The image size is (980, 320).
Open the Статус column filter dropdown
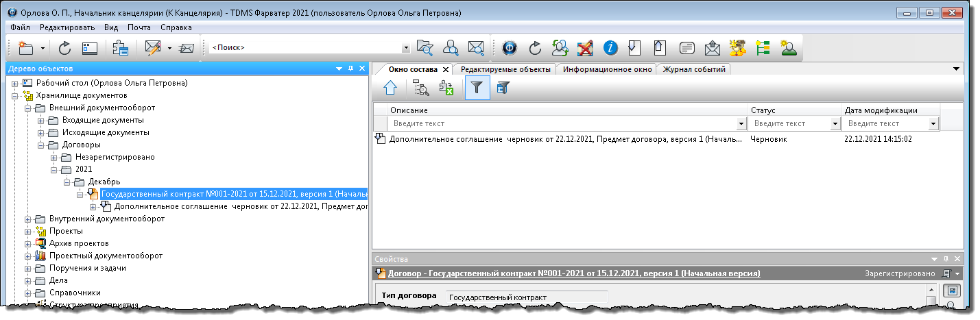(835, 124)
